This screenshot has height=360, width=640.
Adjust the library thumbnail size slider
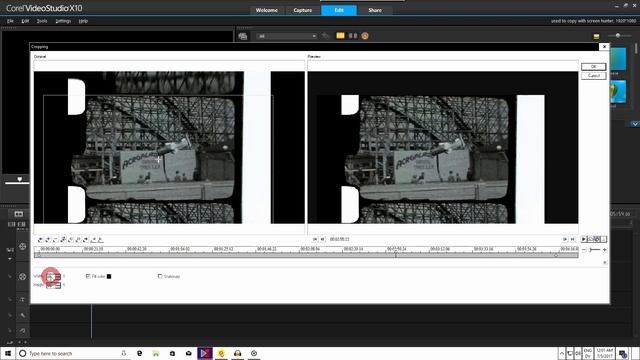pos(618,36)
